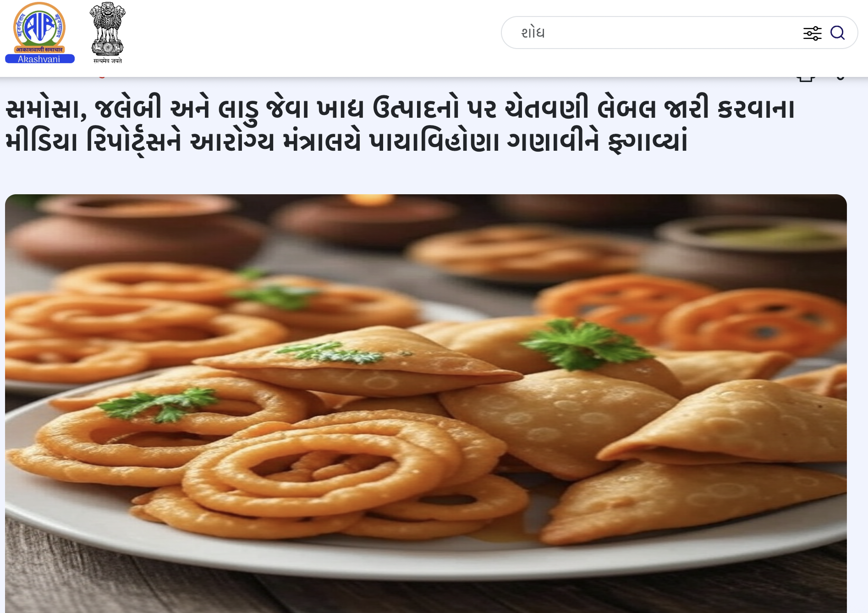Image resolution: width=868 pixels, height=613 pixels.
Task: Open the search filter sliders icon
Action: (x=812, y=33)
